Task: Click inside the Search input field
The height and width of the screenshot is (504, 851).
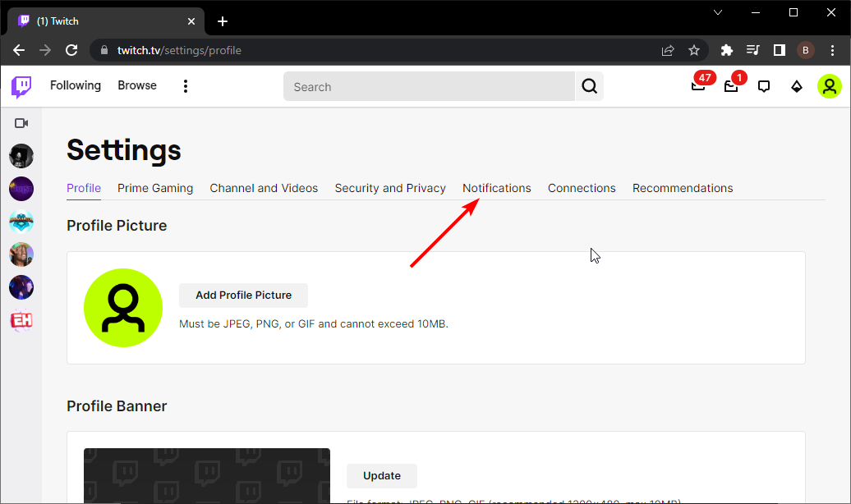Action: pos(427,86)
